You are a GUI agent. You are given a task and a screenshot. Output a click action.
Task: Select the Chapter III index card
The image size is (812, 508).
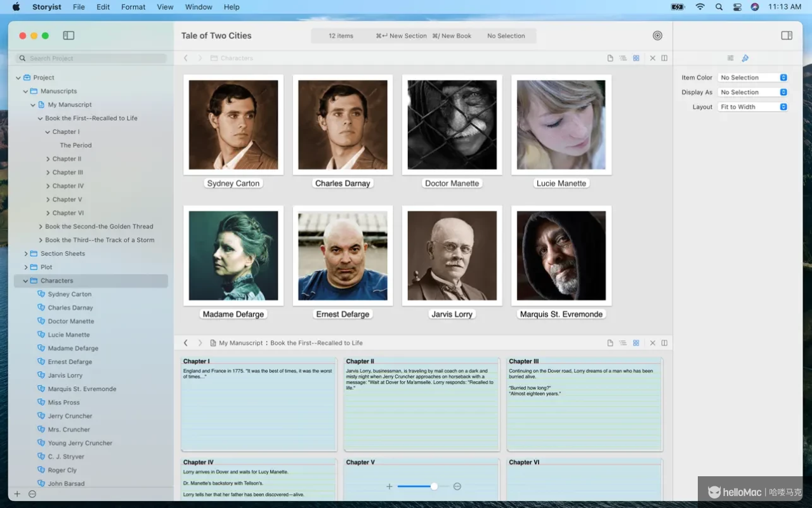pos(584,404)
